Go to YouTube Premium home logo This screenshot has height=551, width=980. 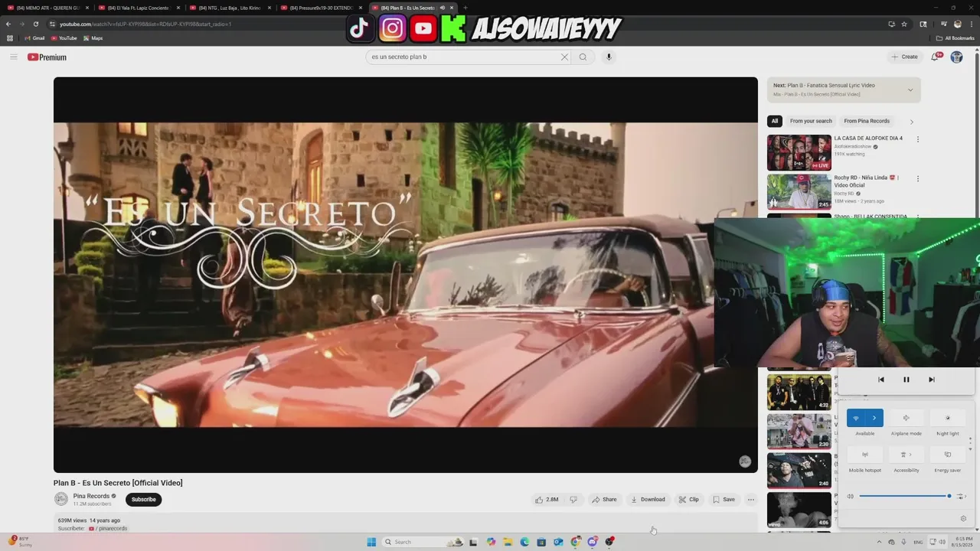pyautogui.click(x=47, y=57)
